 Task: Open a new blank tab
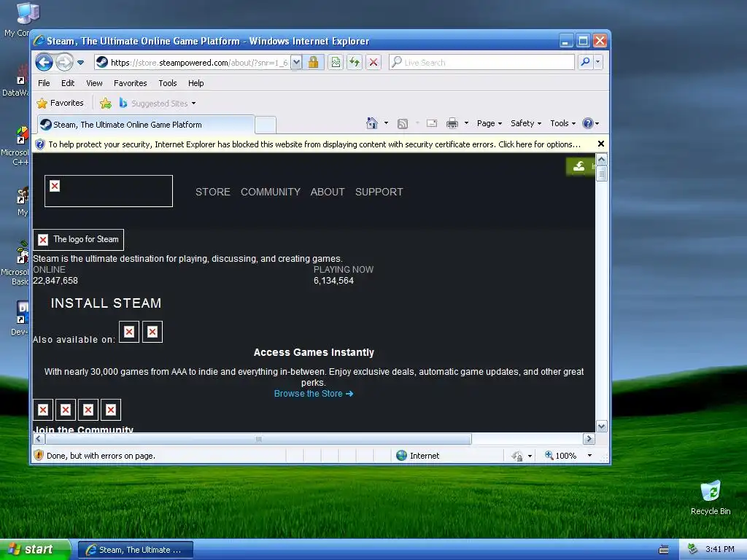pyautogui.click(x=266, y=125)
